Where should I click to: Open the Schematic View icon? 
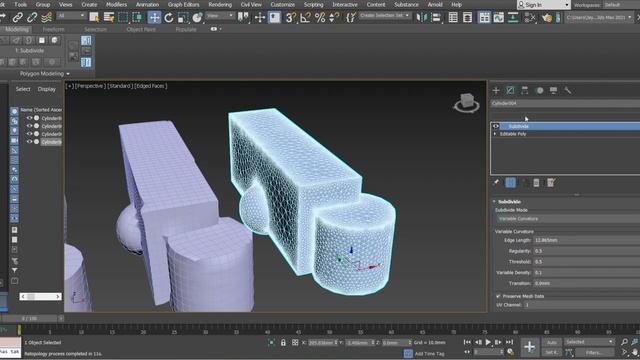pos(513,17)
